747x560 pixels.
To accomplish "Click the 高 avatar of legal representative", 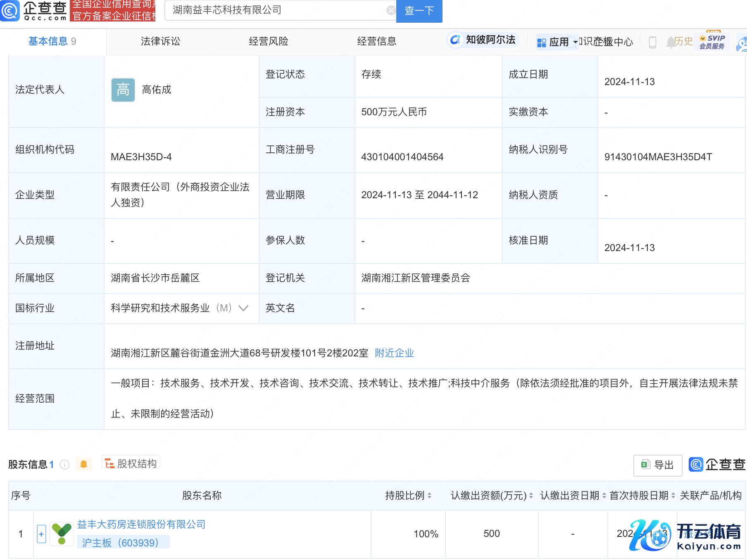I will coord(123,90).
